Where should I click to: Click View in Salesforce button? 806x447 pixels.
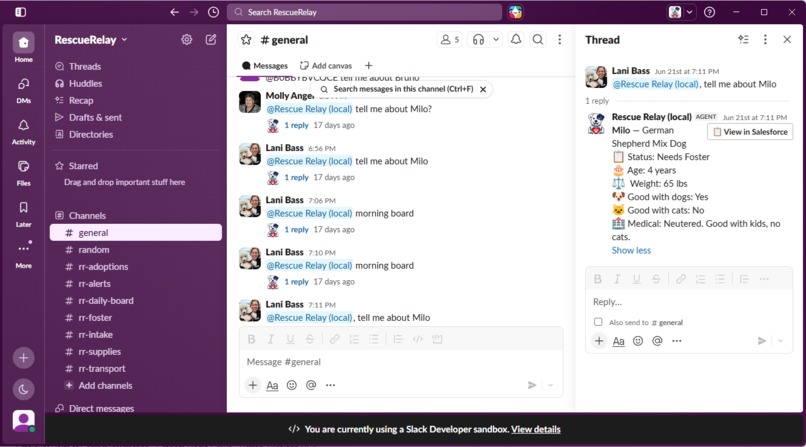pos(750,132)
